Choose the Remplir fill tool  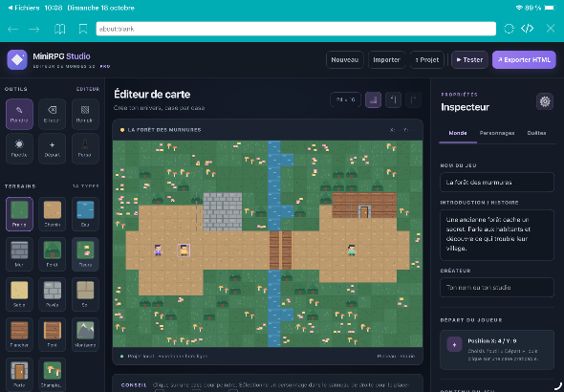[x=85, y=114]
